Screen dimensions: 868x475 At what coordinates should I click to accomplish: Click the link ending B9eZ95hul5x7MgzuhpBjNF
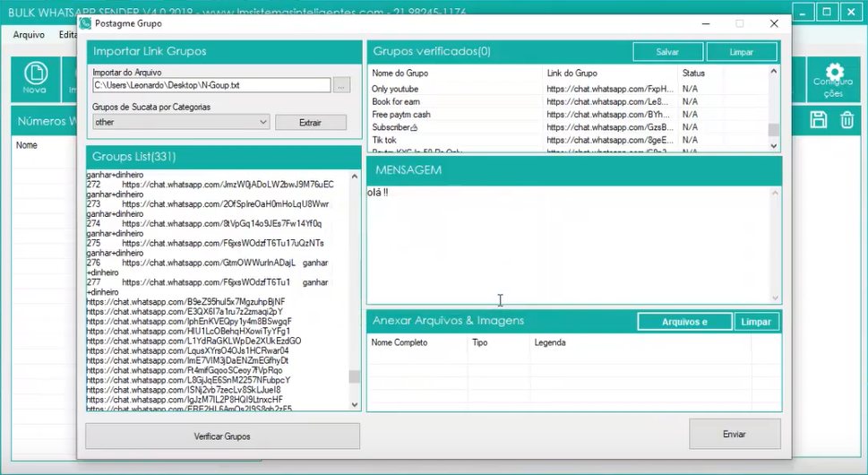pos(186,302)
